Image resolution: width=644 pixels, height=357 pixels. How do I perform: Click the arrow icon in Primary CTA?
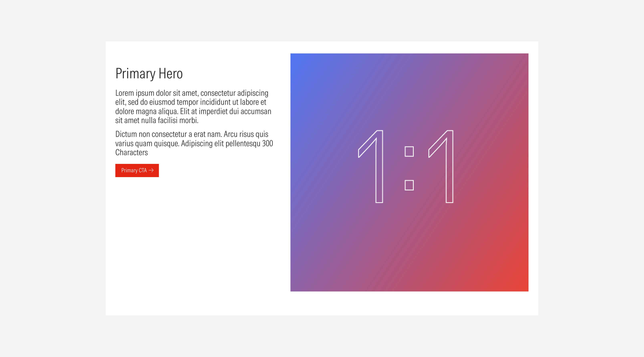click(151, 170)
